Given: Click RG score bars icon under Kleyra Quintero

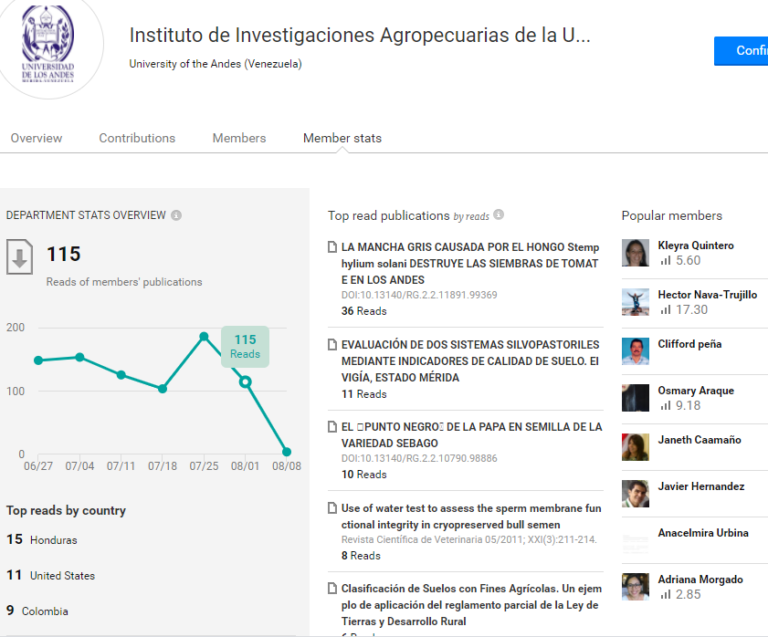Looking at the screenshot, I should [x=665, y=260].
